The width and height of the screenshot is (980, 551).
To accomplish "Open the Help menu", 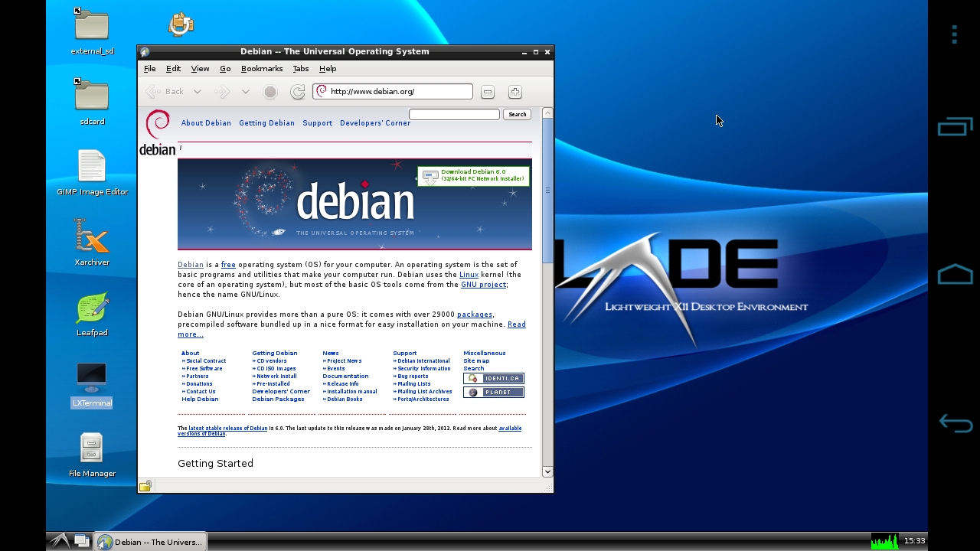I will [x=328, y=69].
